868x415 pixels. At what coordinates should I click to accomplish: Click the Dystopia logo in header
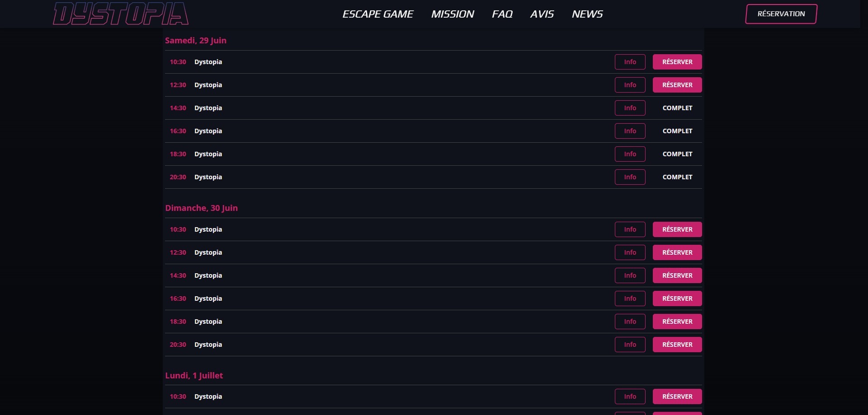[x=121, y=14]
